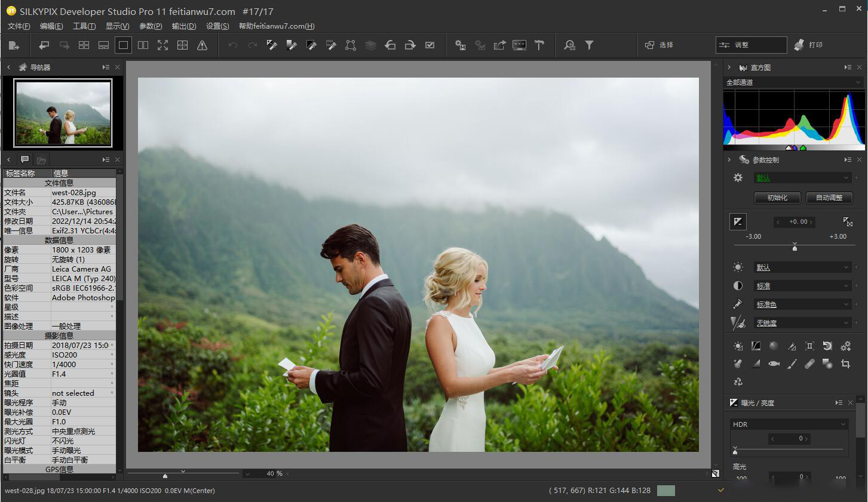Toggle the marked-image checkmark icon on the toolbar
Image resolution: width=868 pixels, height=502 pixels.
tap(430, 45)
